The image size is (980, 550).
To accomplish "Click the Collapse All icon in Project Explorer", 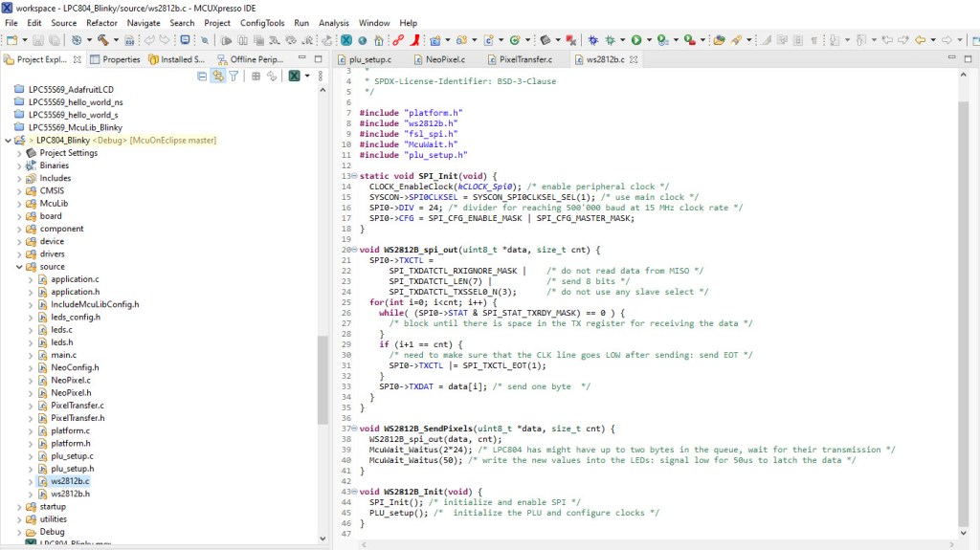I will 202,77.
